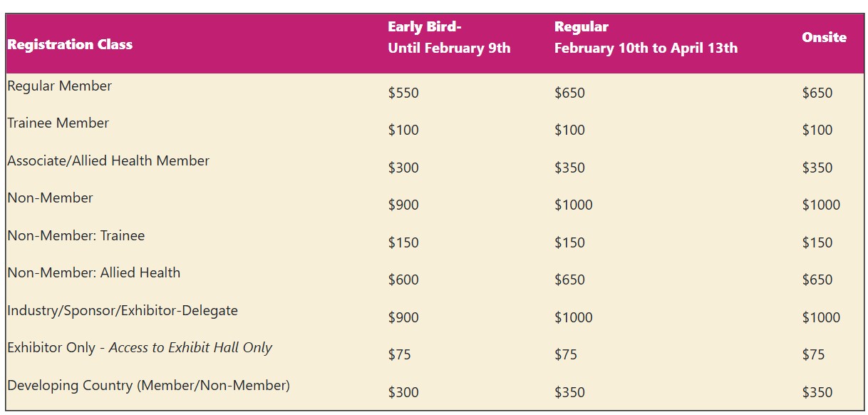
Task: Click the Non-Member: Allied Health label
Action: click(94, 273)
